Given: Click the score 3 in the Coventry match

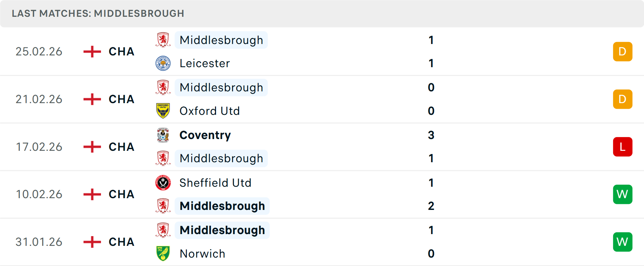Looking at the screenshot, I should pyautogui.click(x=431, y=135).
